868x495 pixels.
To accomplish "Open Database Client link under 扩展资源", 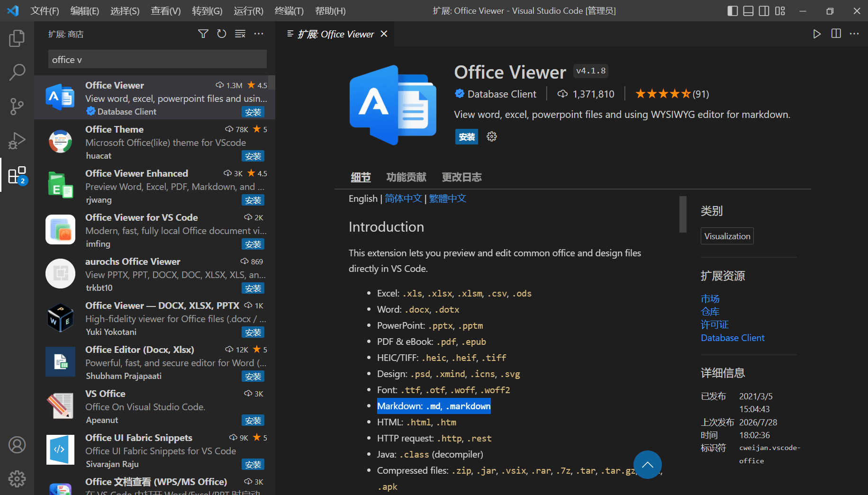I will click(732, 338).
